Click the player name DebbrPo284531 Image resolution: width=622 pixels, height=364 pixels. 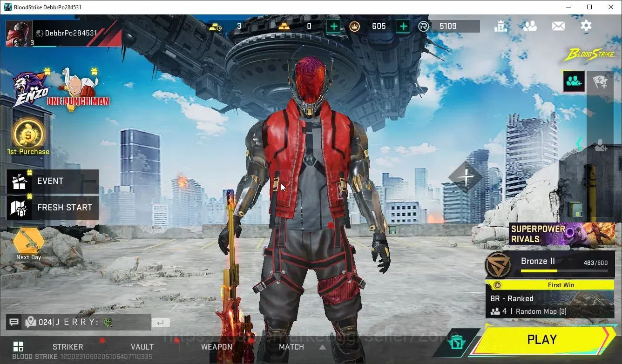[x=71, y=33]
